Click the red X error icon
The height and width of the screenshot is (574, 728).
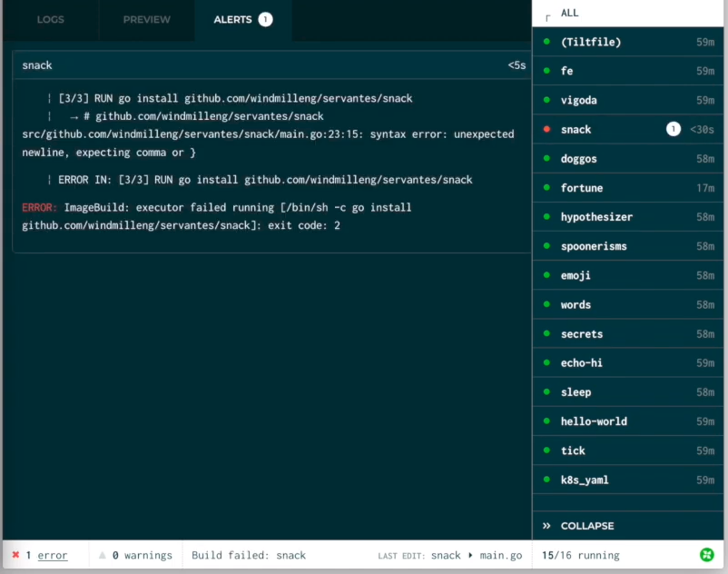(x=15, y=555)
